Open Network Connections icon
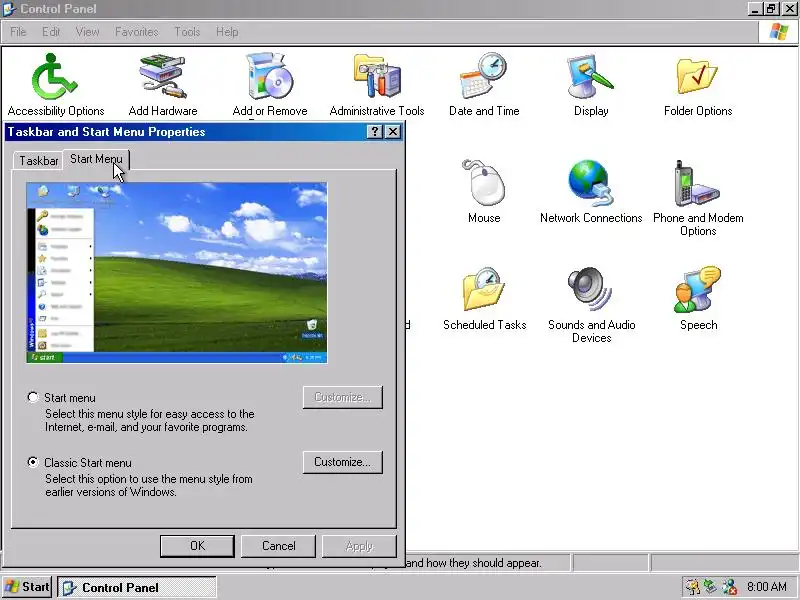The width and height of the screenshot is (800, 600). pos(591,183)
